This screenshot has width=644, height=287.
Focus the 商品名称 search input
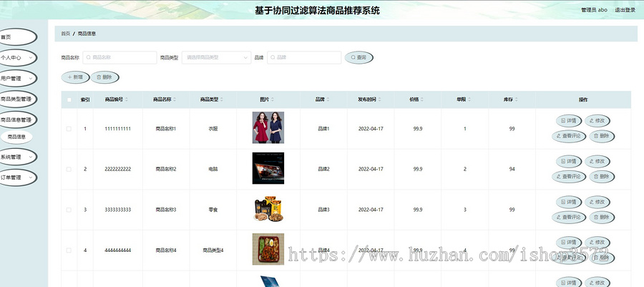click(119, 57)
